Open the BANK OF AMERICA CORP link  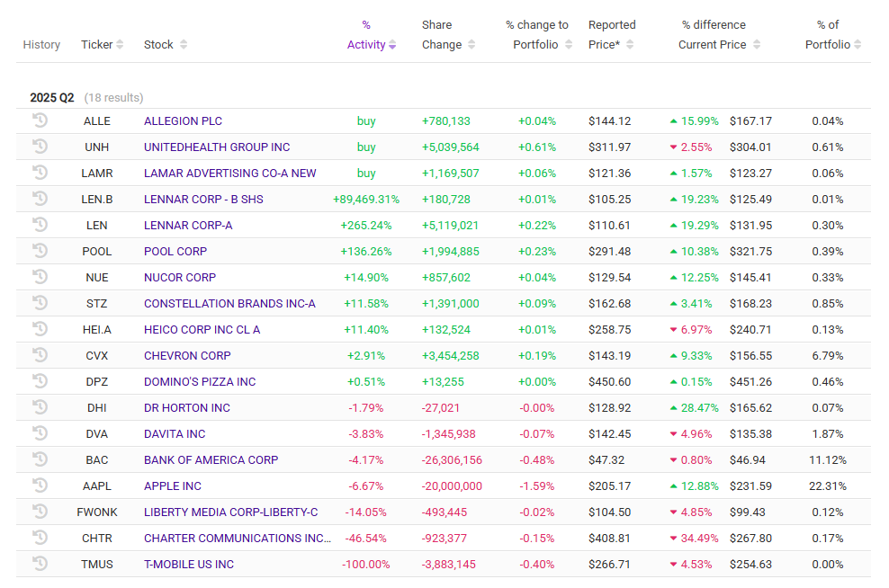pyautogui.click(x=211, y=459)
